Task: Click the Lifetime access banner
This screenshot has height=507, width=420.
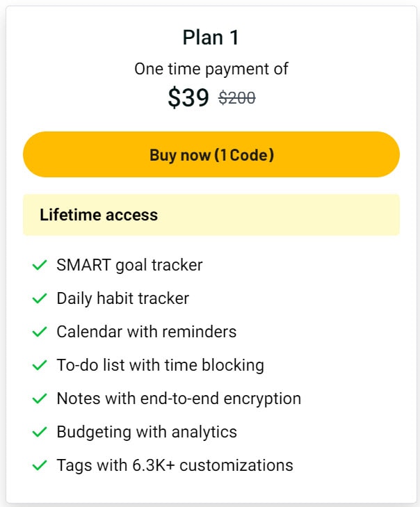Action: [211, 215]
